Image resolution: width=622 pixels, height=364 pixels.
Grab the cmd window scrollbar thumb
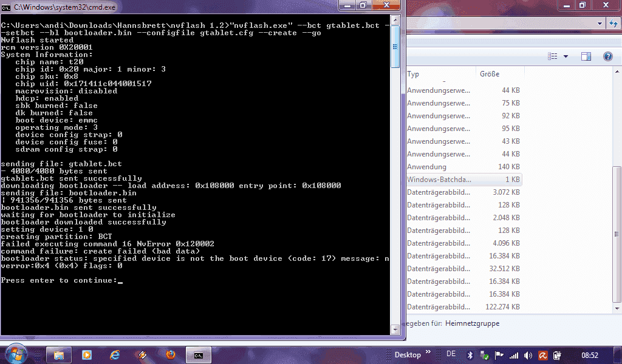tap(395, 47)
